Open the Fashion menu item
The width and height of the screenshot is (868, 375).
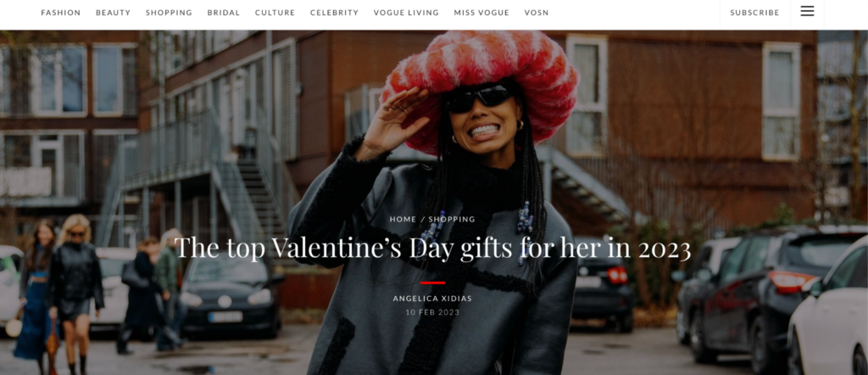pos(61,12)
